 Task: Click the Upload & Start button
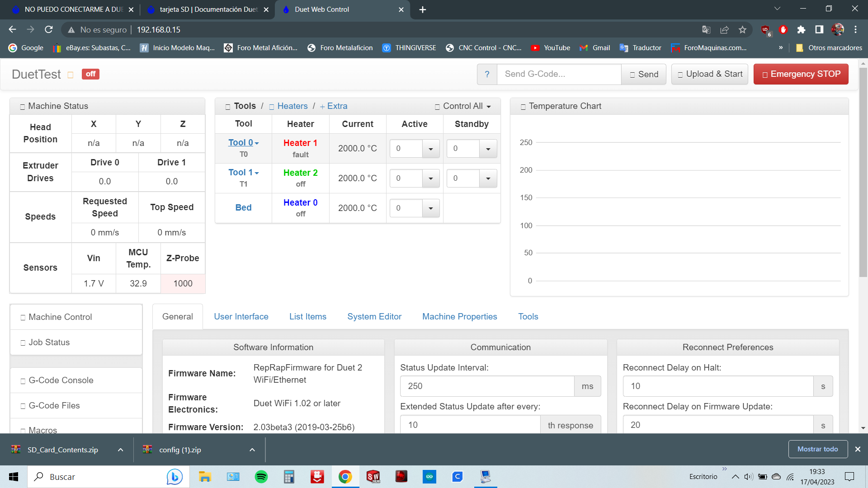point(711,74)
